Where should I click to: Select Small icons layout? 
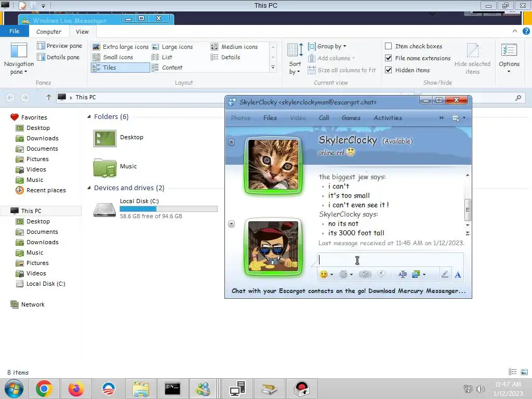pyautogui.click(x=113, y=57)
